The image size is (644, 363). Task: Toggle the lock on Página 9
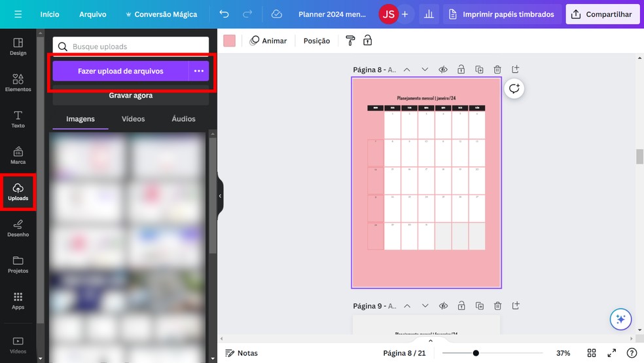(461, 306)
